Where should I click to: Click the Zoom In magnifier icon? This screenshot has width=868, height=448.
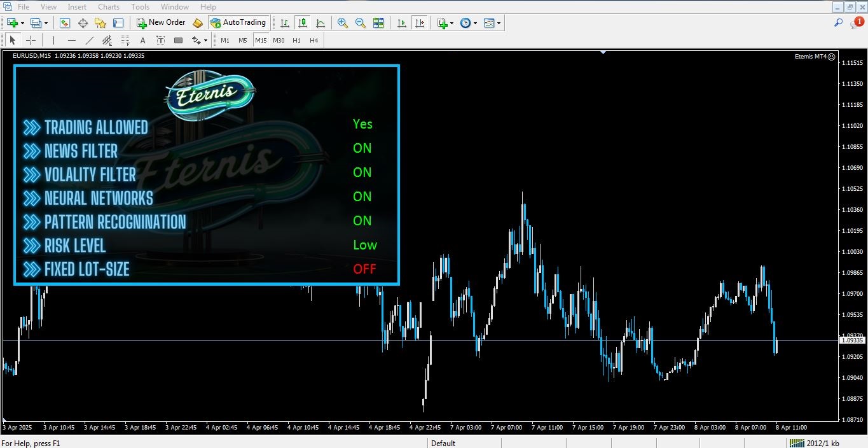[x=343, y=23]
